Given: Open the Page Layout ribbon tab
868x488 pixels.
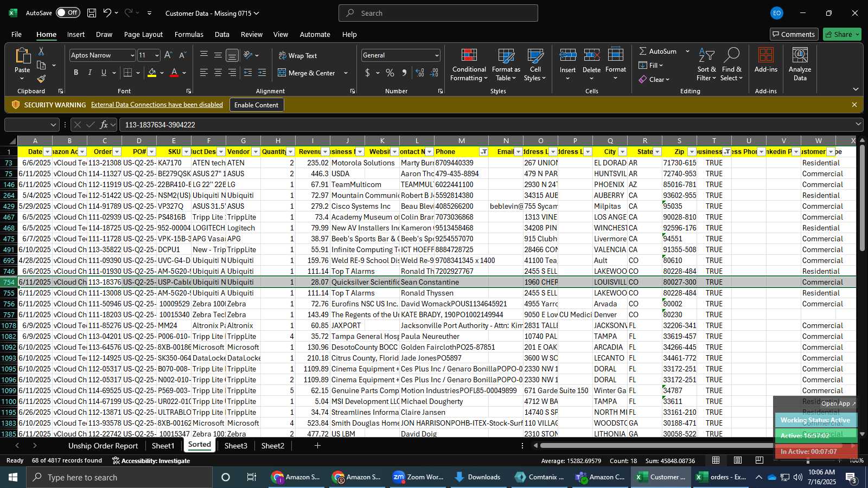Looking at the screenshot, I should (143, 34).
